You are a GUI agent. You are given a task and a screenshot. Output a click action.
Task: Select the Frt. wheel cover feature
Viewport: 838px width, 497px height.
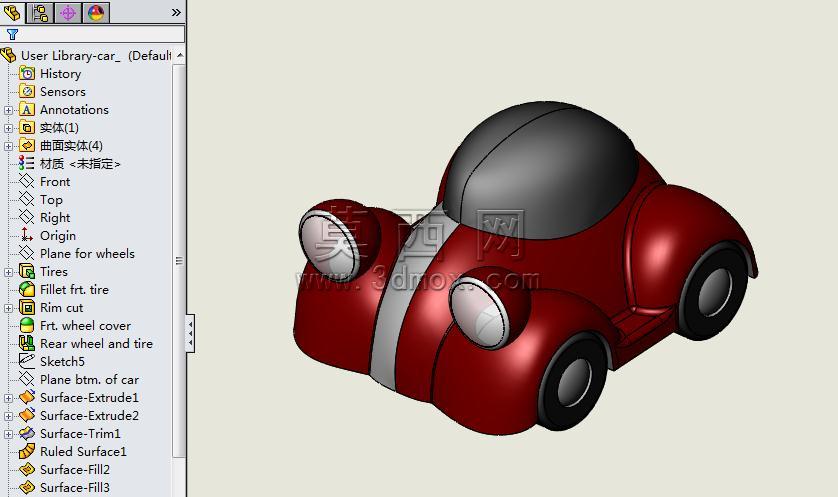86,325
